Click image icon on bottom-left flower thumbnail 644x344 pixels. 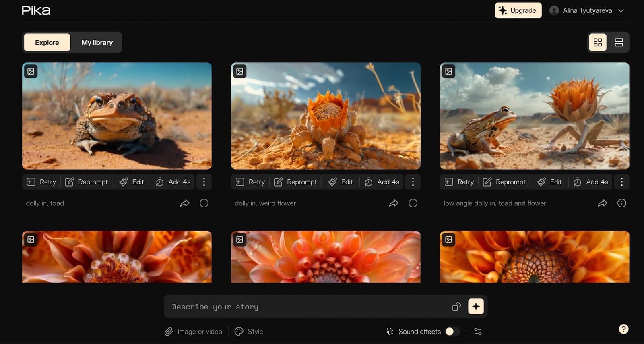31,240
